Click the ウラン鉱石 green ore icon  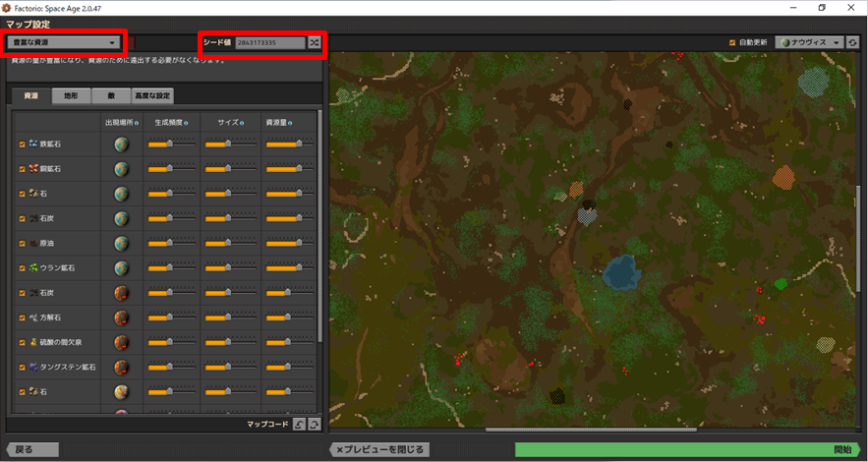[x=33, y=267]
